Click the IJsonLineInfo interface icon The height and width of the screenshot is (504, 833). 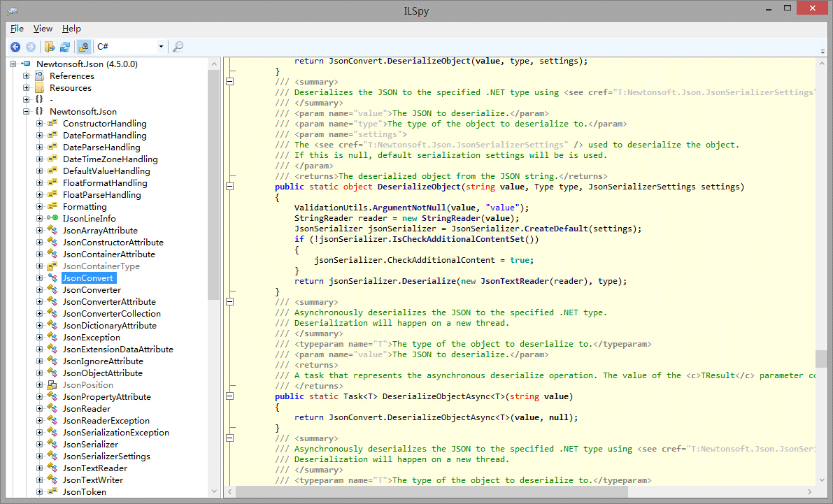(52, 219)
